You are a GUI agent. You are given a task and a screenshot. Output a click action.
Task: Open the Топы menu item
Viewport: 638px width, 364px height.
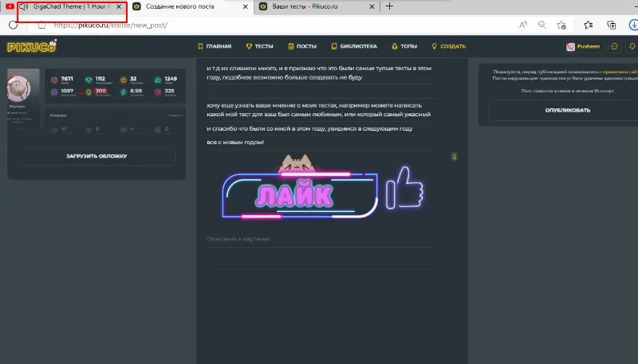coord(404,46)
